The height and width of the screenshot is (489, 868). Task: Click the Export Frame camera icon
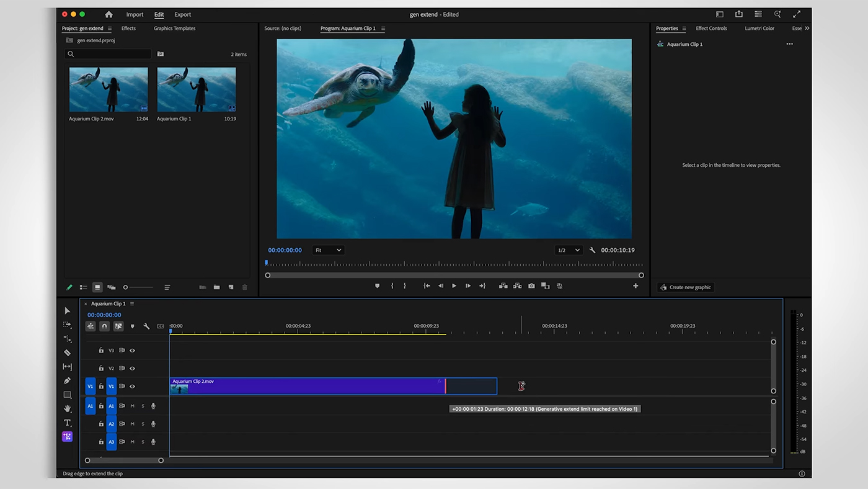pos(531,286)
